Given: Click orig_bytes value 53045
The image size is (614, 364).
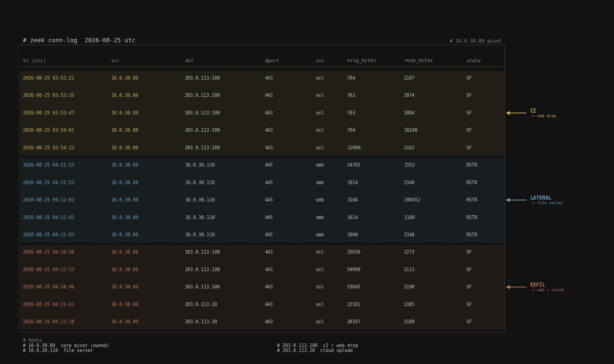Looking at the screenshot, I should [x=354, y=287].
